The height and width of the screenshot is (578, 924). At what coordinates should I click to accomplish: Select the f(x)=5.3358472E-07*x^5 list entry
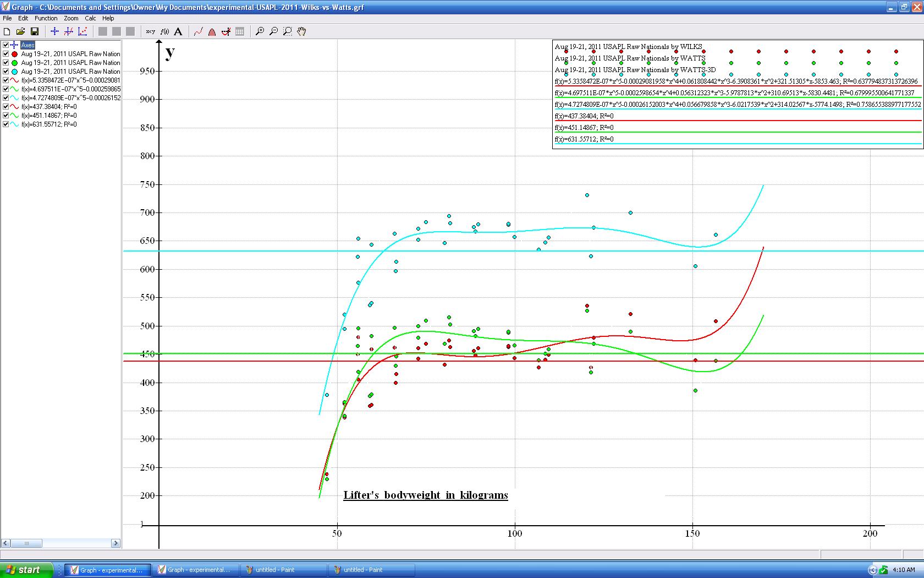coord(71,80)
